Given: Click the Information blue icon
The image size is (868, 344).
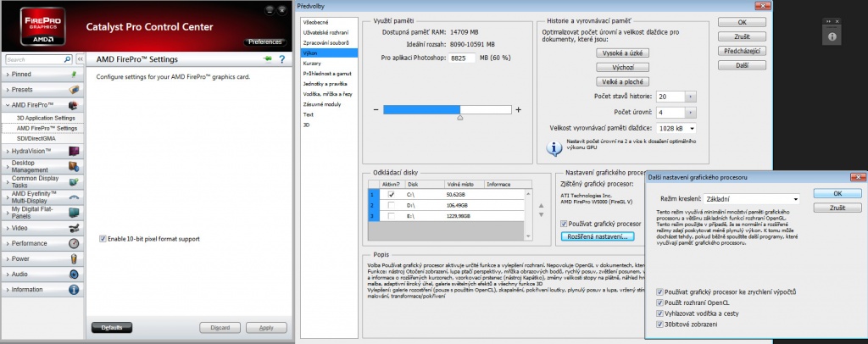Looking at the screenshot, I should click(73, 289).
